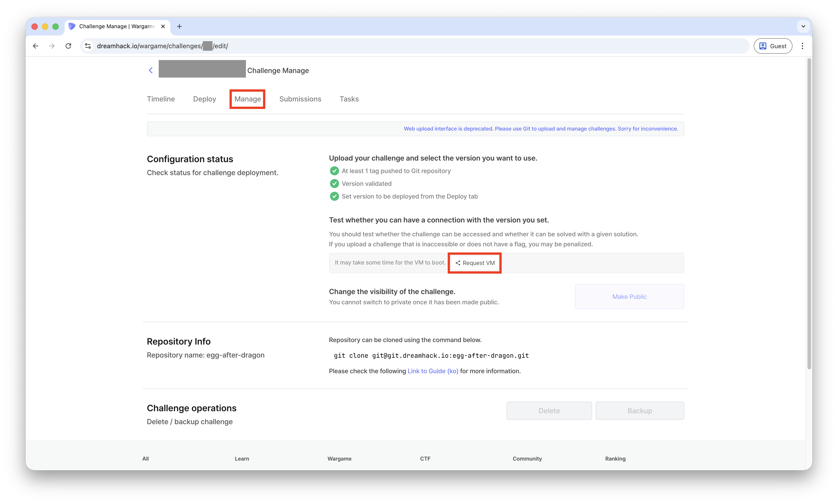
Task: Expand the tab search dropdown arrow
Action: click(803, 26)
